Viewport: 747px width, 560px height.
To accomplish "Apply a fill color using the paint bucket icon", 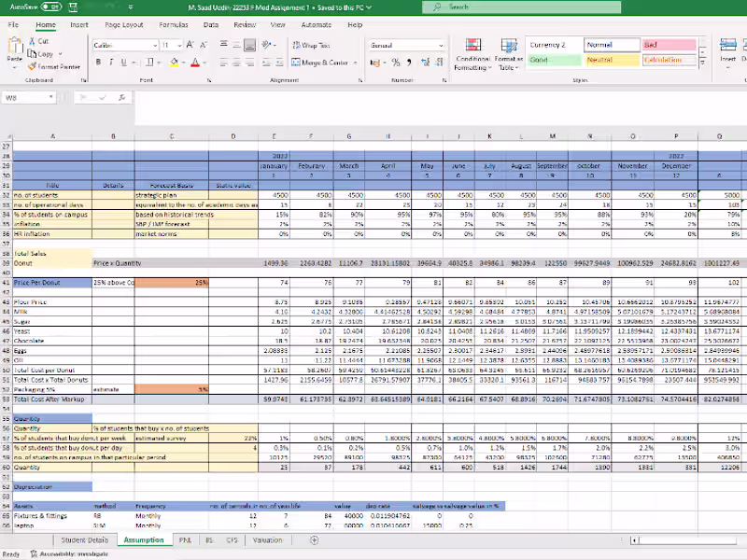I will 174,62.
